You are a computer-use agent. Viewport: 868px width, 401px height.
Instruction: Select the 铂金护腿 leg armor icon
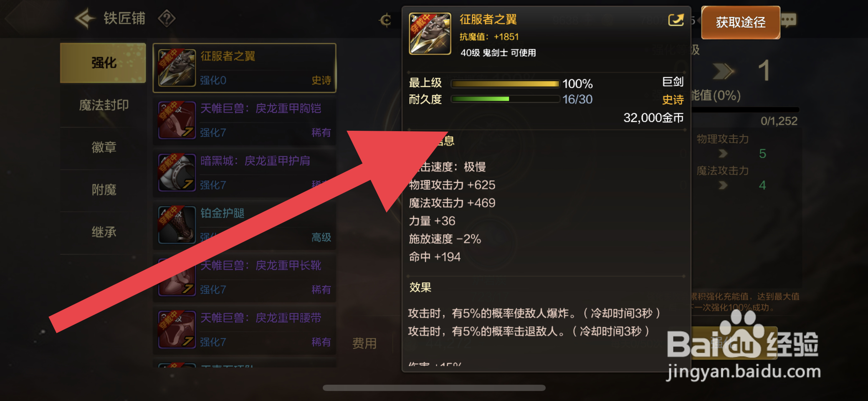[177, 225]
